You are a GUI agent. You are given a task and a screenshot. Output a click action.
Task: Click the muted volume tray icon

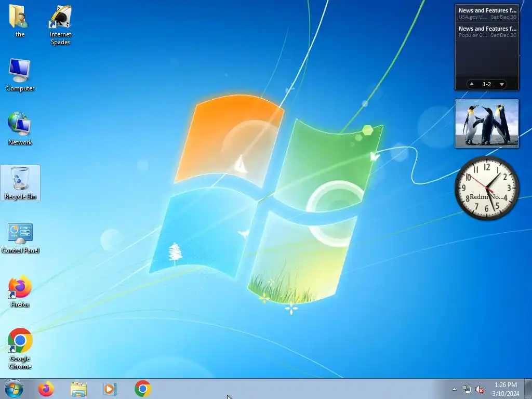tap(480, 389)
